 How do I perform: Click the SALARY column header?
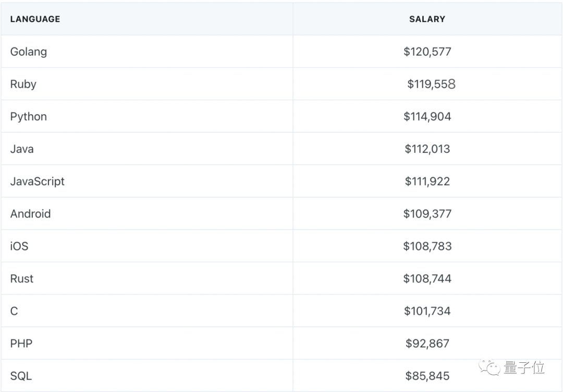[x=427, y=19]
